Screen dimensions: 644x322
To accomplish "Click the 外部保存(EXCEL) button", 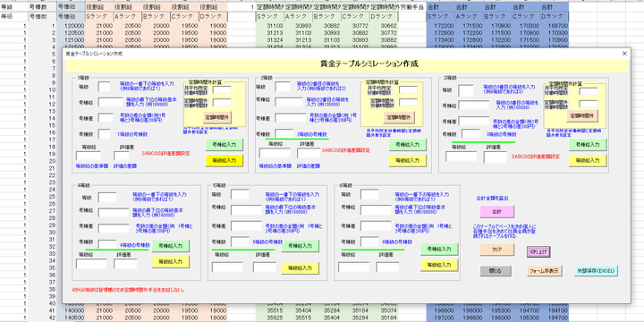I will (596, 271).
